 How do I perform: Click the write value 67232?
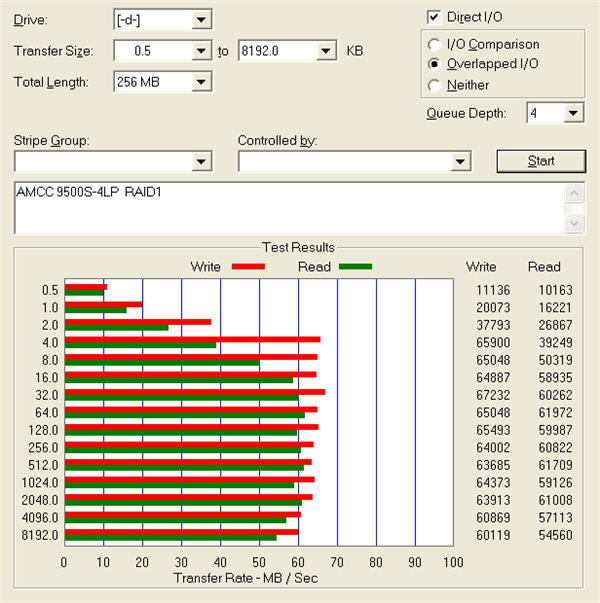pos(493,395)
